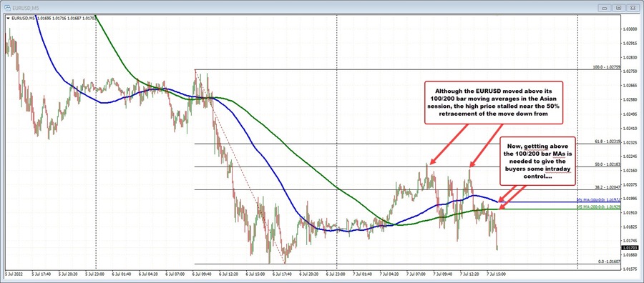This screenshot has height=283, width=644.
Task: Click the 6 Jul 23:00 time axis label
Action: 336,273
